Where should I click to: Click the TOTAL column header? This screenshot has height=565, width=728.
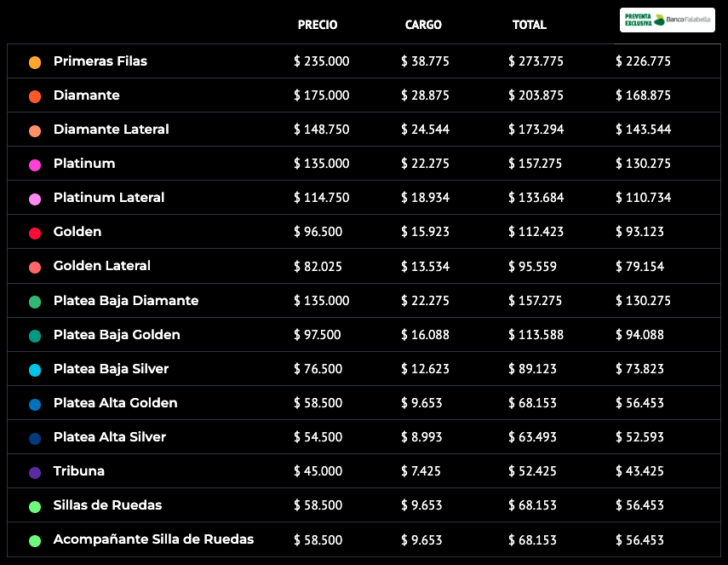(530, 25)
